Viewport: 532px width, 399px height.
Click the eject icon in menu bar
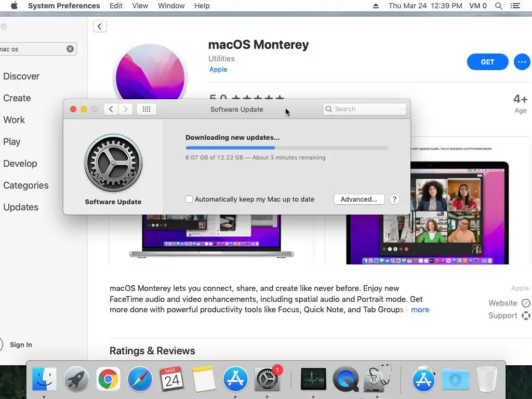[x=376, y=6]
